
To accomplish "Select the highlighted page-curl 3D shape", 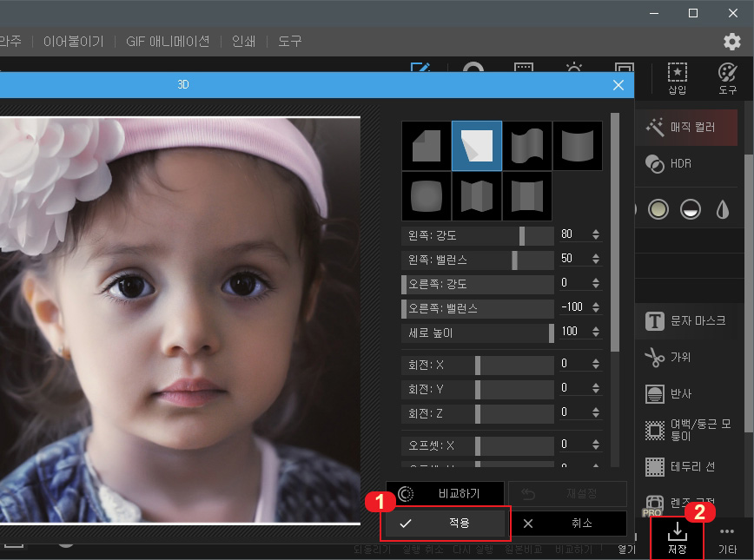I will [x=477, y=146].
